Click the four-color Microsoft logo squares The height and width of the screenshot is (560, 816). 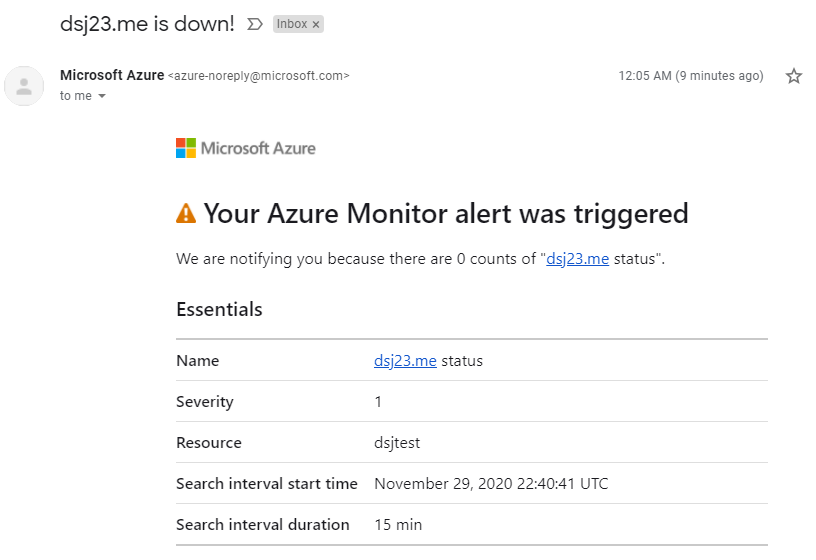[x=186, y=148]
